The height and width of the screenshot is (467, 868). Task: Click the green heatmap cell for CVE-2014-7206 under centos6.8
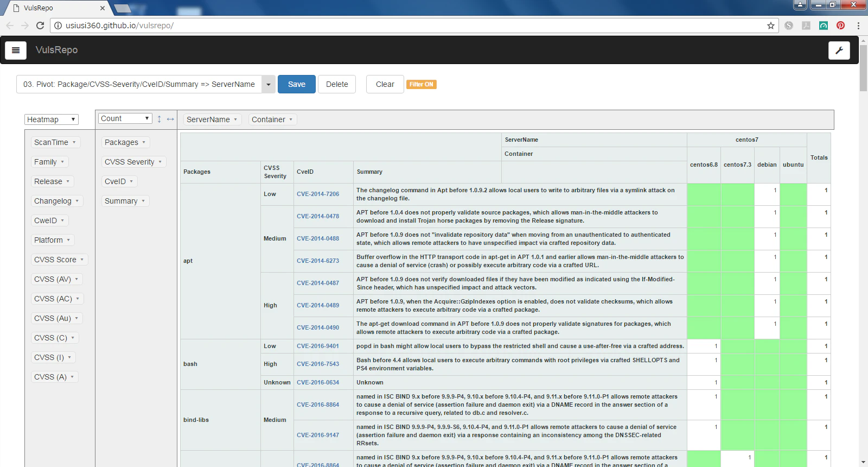pyautogui.click(x=704, y=194)
